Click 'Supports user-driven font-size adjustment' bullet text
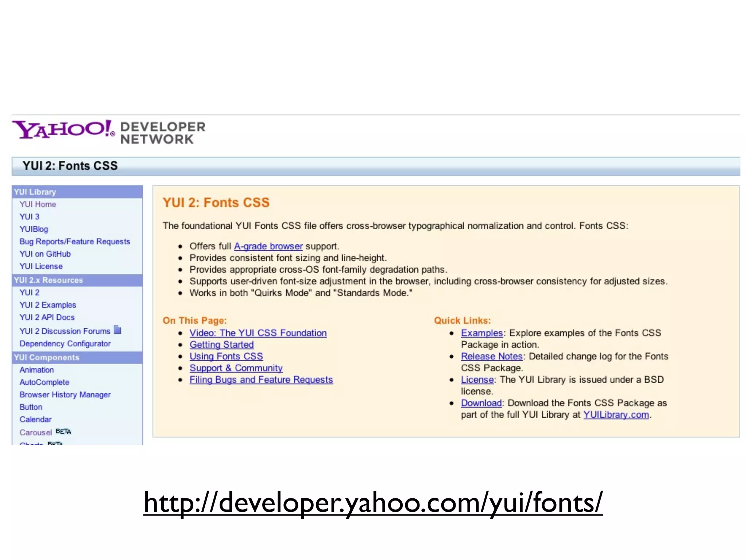 [429, 281]
